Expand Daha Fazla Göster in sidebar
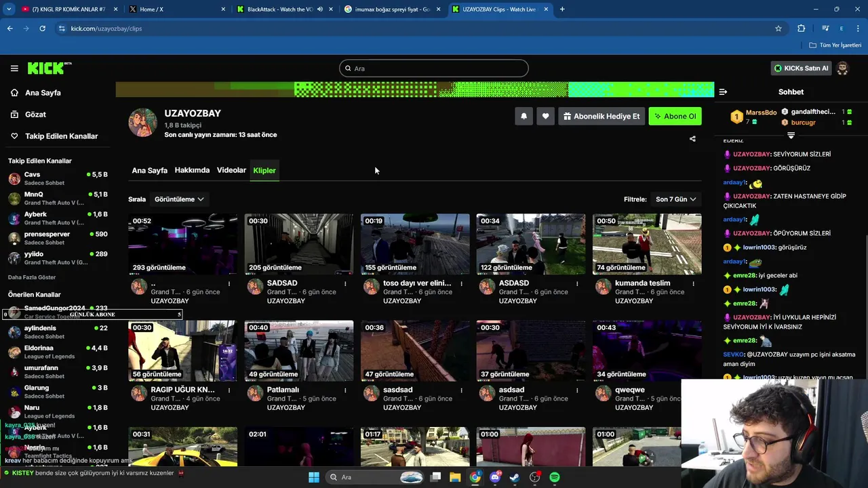This screenshot has height=488, width=868. tap(32, 277)
